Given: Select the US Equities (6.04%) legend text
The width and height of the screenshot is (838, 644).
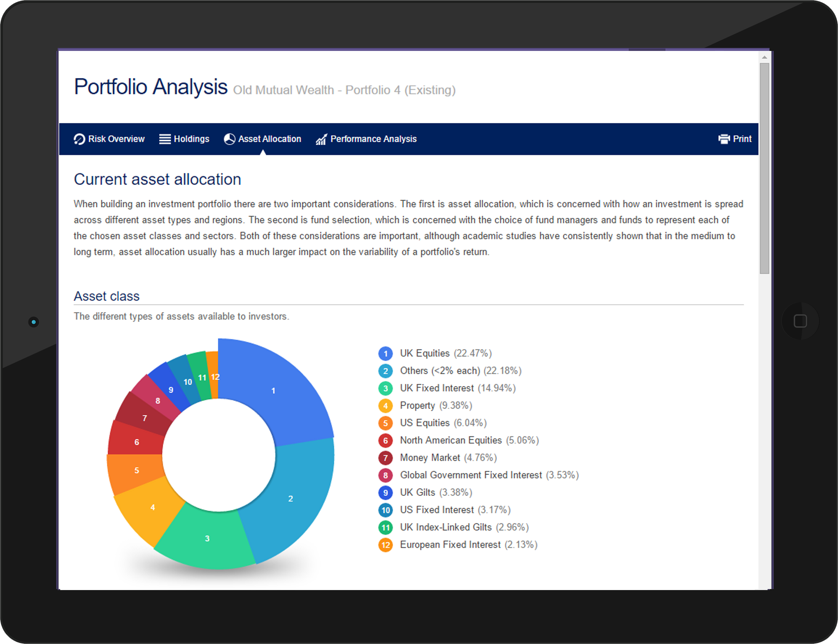Looking at the screenshot, I should coord(443,423).
